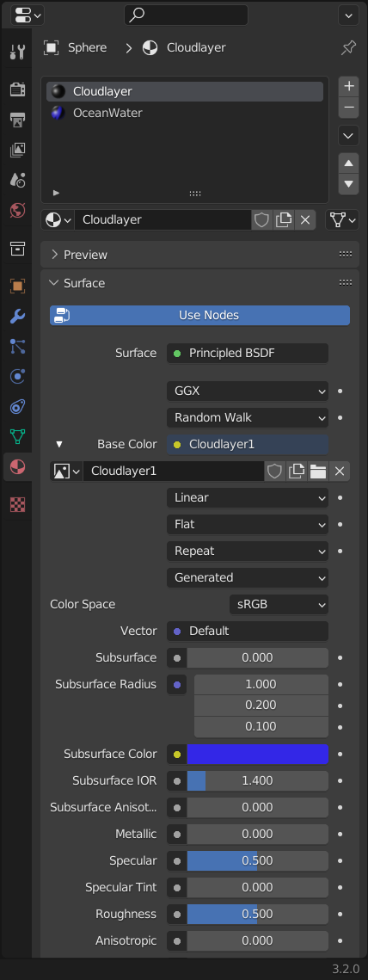Open the World properties tab
368x980 pixels.
pos(17,211)
